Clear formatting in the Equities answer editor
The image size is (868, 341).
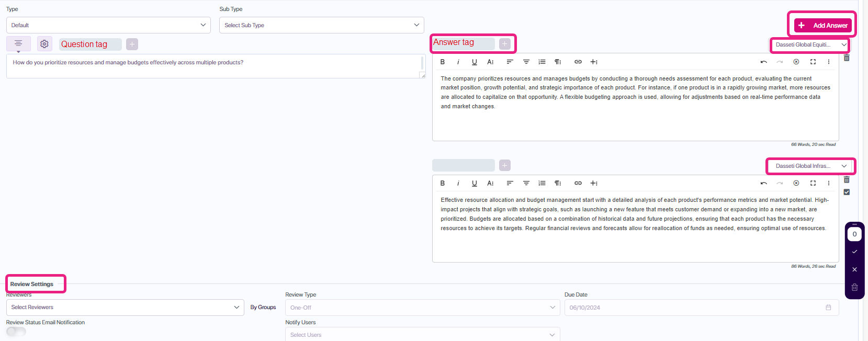coord(796,62)
